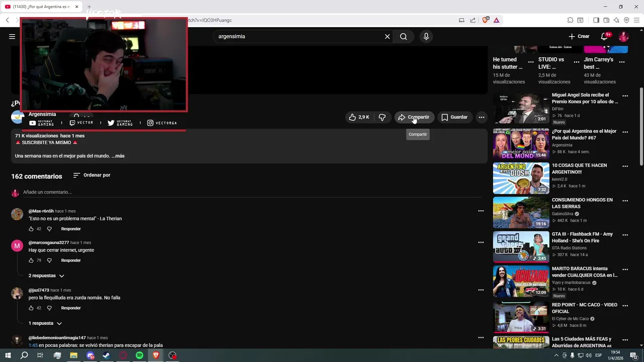Screen dimensions: 644x362
Task: Show hidden tray icons chevron
Action: [556, 355]
